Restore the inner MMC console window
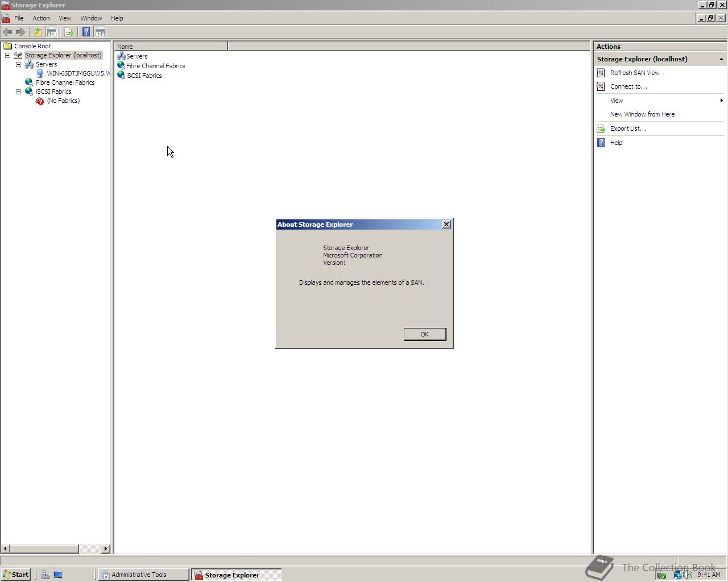Viewport: 728px width, 582px height. pyautogui.click(x=710, y=18)
